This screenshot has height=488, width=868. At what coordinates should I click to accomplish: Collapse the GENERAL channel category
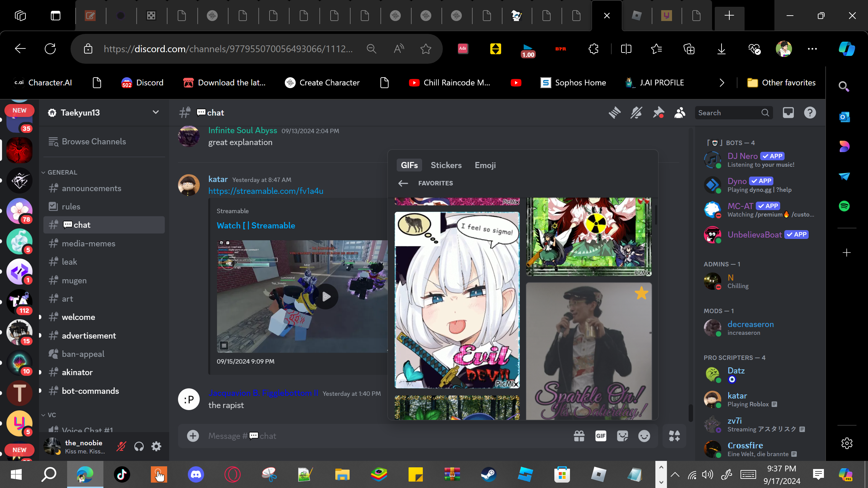click(62, 172)
